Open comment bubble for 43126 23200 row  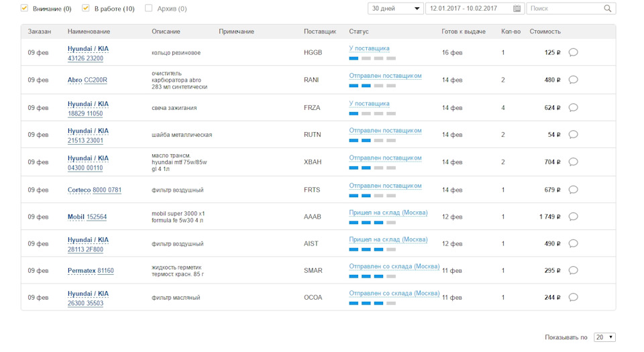point(574,52)
